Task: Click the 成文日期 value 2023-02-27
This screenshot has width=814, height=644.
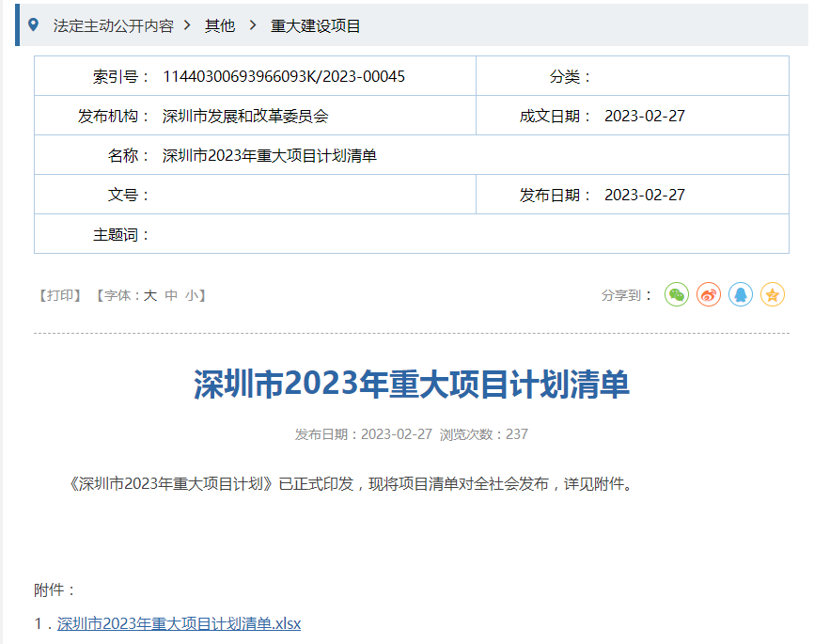Action: 645,116
